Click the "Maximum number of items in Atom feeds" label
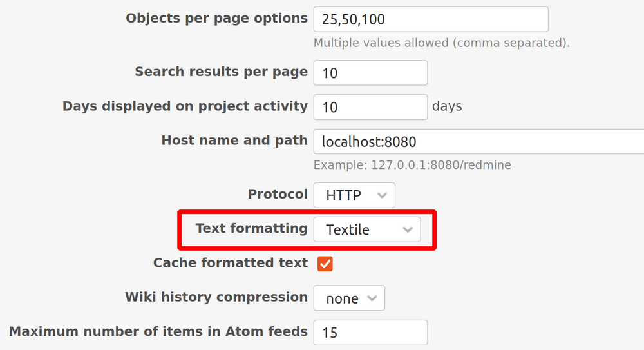 pos(158,332)
